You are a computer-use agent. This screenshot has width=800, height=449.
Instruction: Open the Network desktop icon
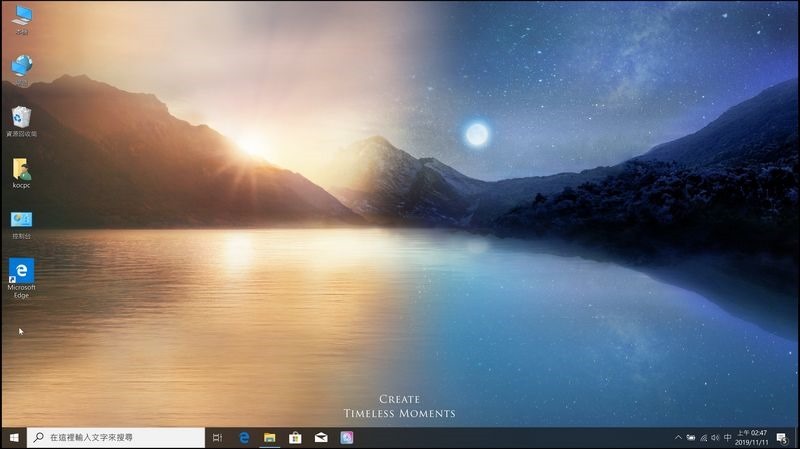point(21,70)
